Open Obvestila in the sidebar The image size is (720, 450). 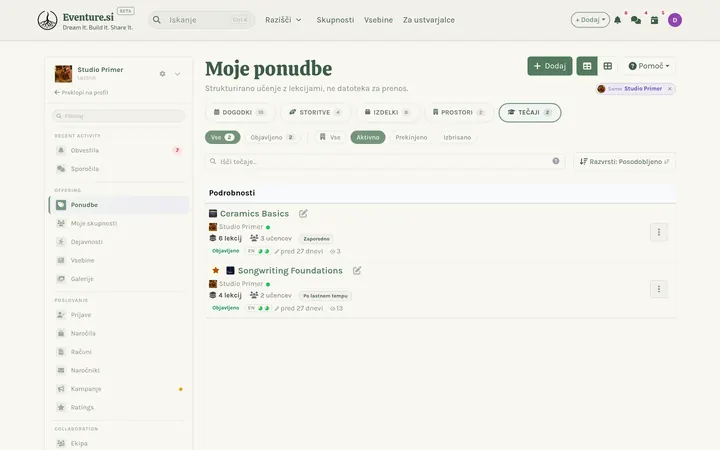click(118, 151)
